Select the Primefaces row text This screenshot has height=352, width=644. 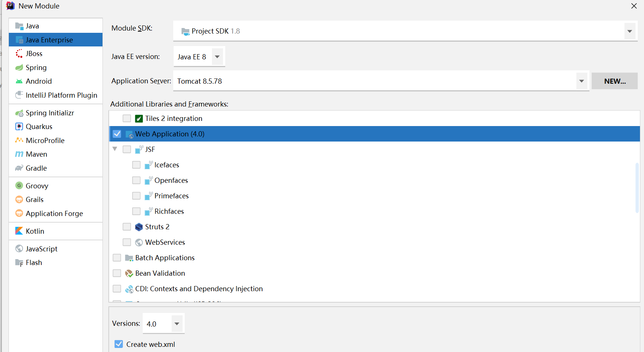(x=171, y=196)
